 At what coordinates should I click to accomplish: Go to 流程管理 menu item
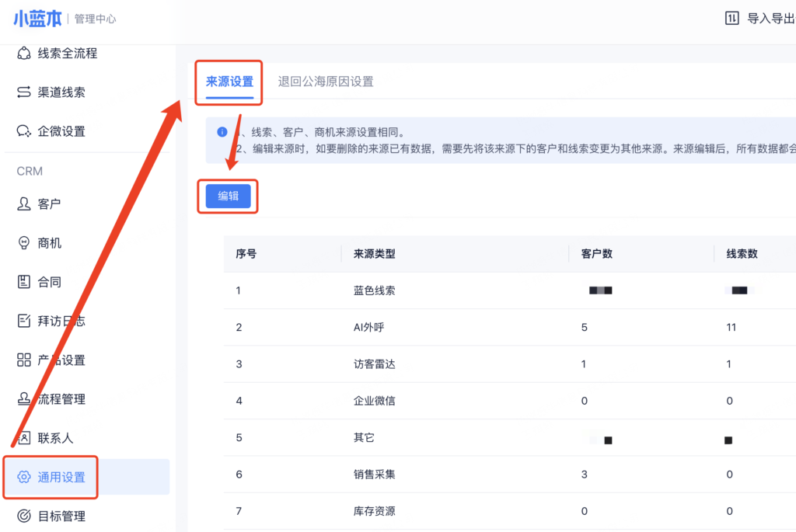click(x=61, y=399)
